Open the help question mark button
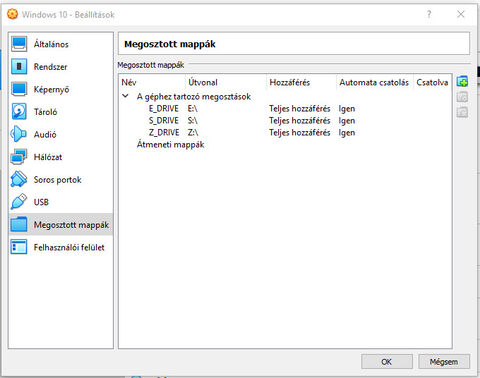Screen dimensions: 480x378 [x=429, y=14]
